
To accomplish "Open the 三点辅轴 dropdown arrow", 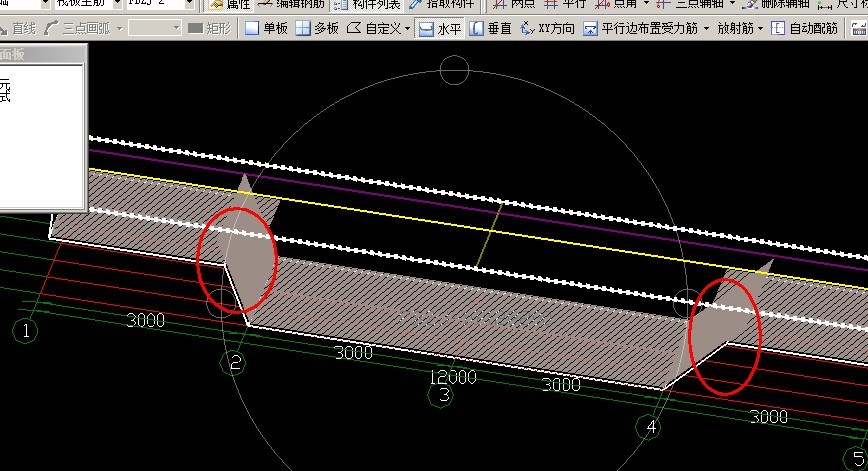I will tap(732, 4).
